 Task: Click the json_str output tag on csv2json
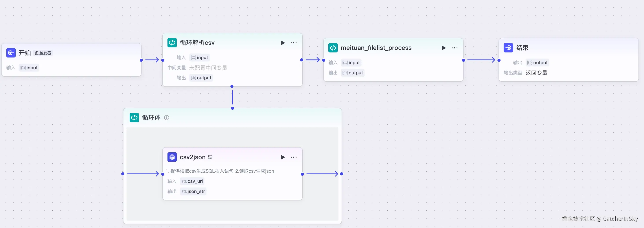tap(193, 191)
